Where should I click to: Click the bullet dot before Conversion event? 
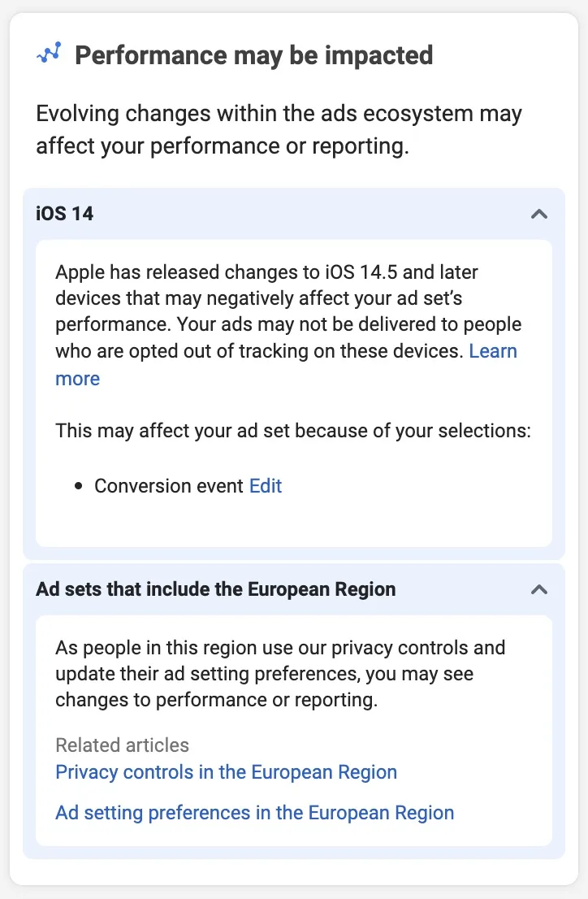click(x=79, y=486)
